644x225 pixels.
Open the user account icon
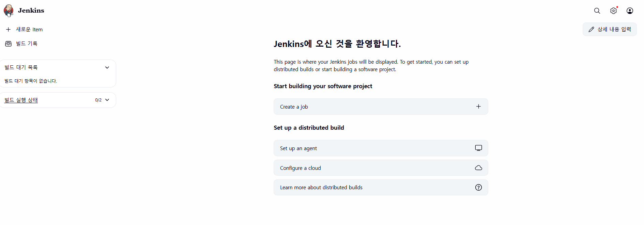click(x=630, y=11)
